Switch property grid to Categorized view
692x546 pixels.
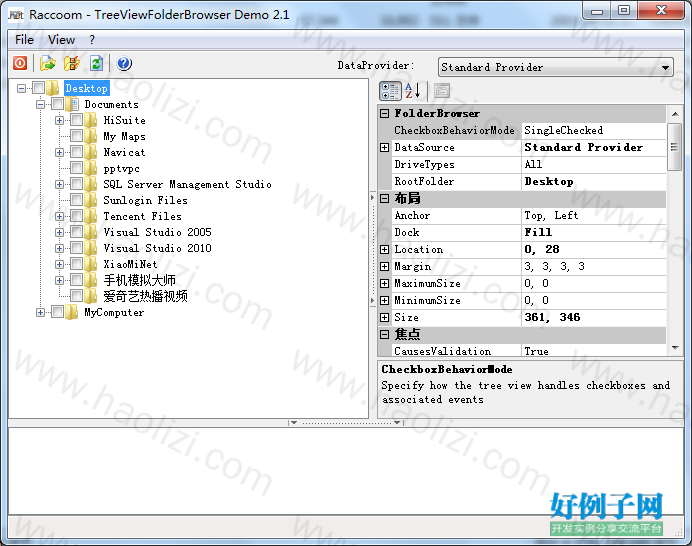(390, 90)
